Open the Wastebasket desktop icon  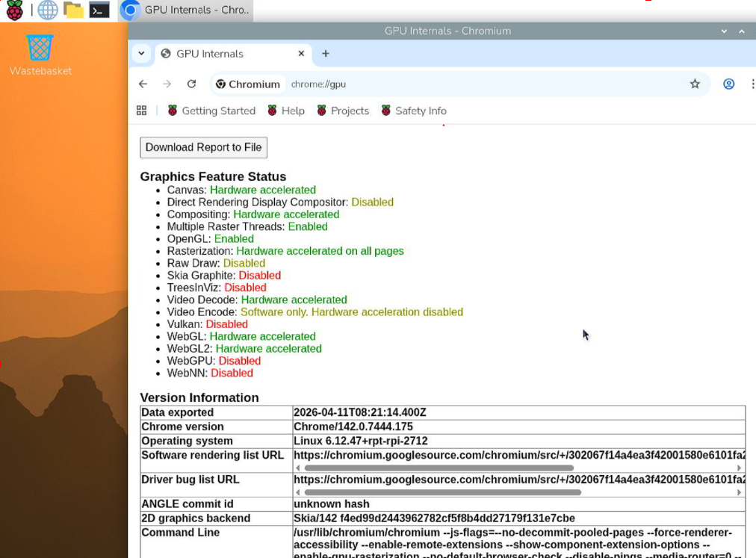click(x=40, y=49)
